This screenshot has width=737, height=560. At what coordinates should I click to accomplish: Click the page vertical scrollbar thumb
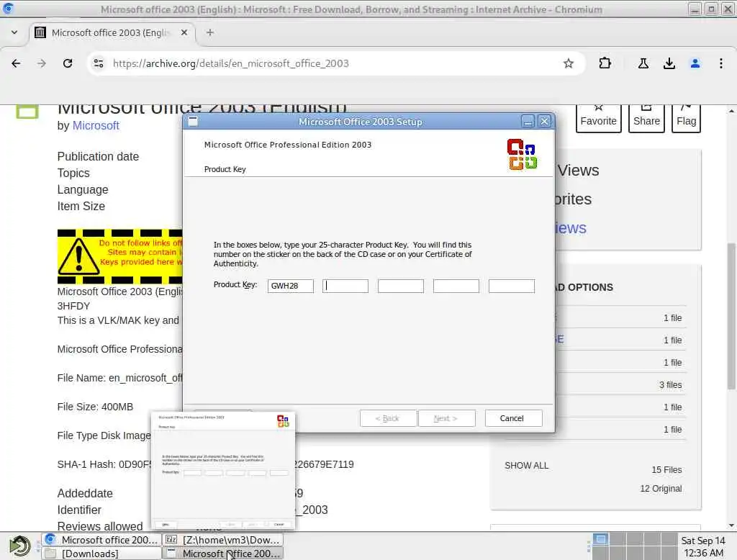(731, 316)
